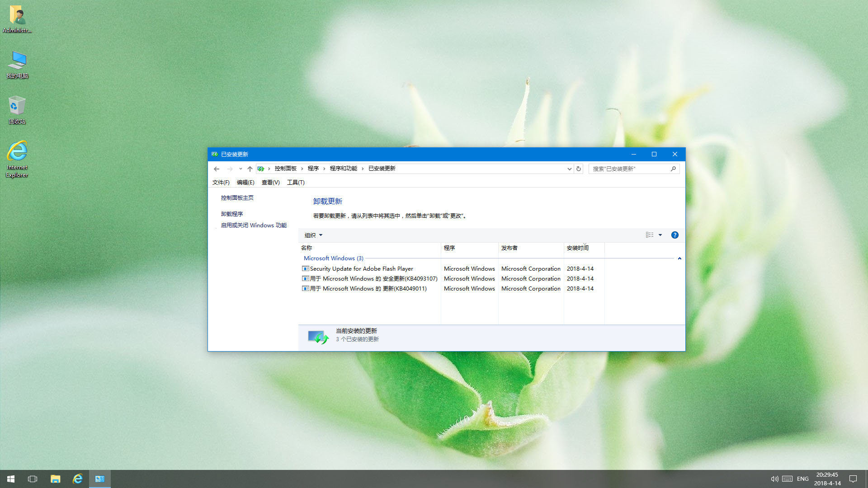Screen dimensions: 868x488
Task: Open Internet Explorer from the taskbar
Action: [78, 479]
